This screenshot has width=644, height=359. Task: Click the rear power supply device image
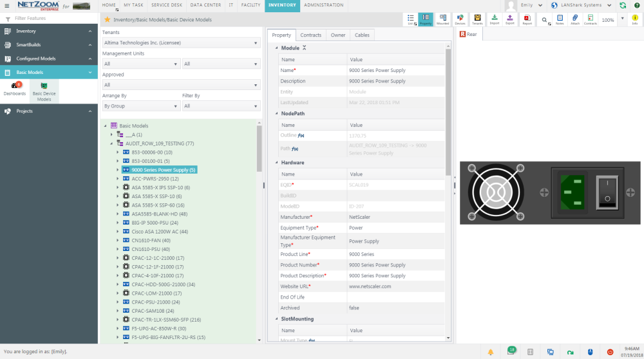[x=550, y=193]
